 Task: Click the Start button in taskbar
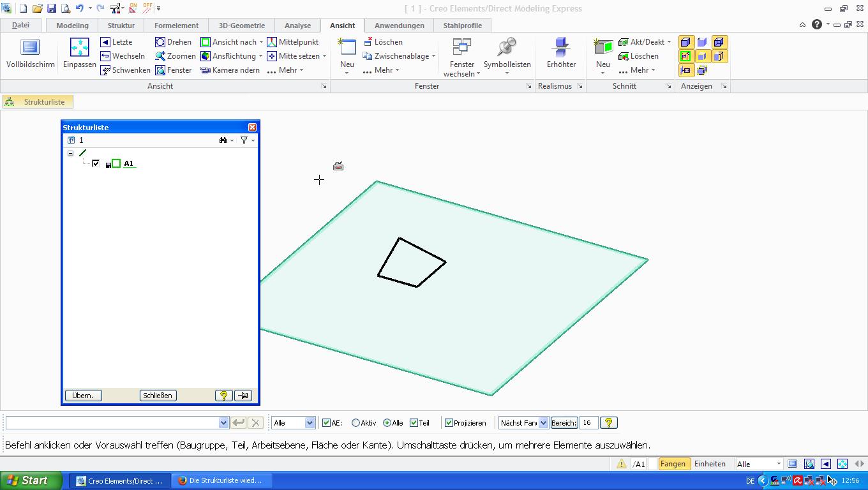click(31, 480)
